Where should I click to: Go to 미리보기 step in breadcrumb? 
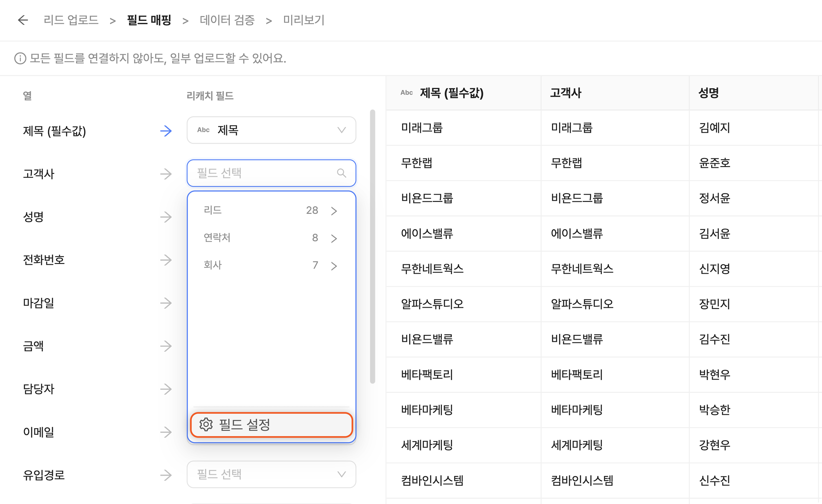point(304,20)
